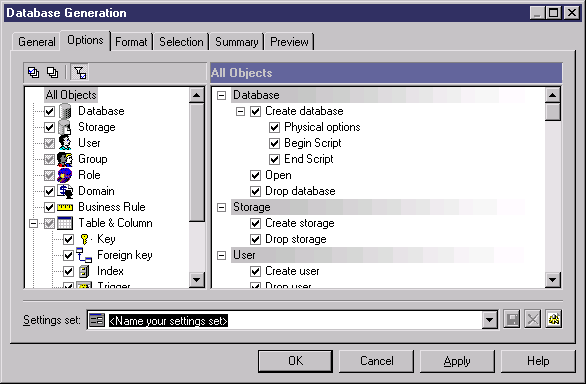Viewport: 586px width, 384px height.
Task: Click the object tree scroll up arrow
Action: point(197,95)
